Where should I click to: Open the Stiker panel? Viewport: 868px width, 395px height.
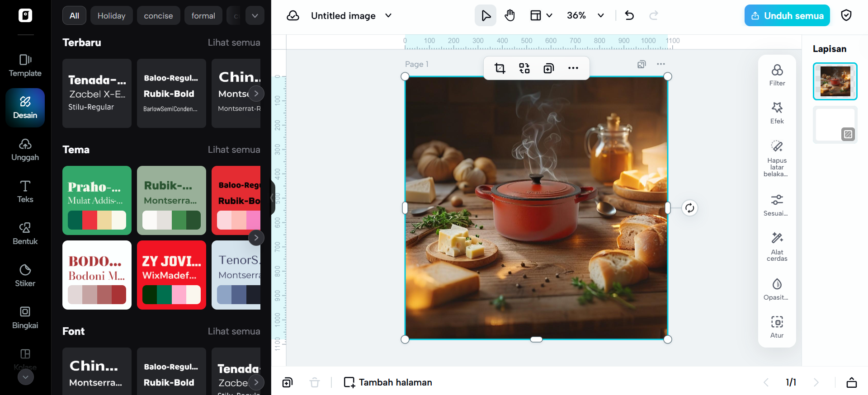tap(25, 276)
